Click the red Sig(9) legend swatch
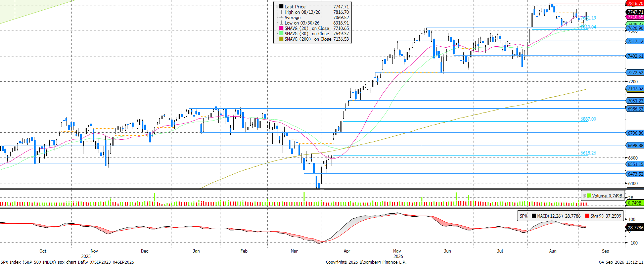644x265 pixels. (587, 216)
